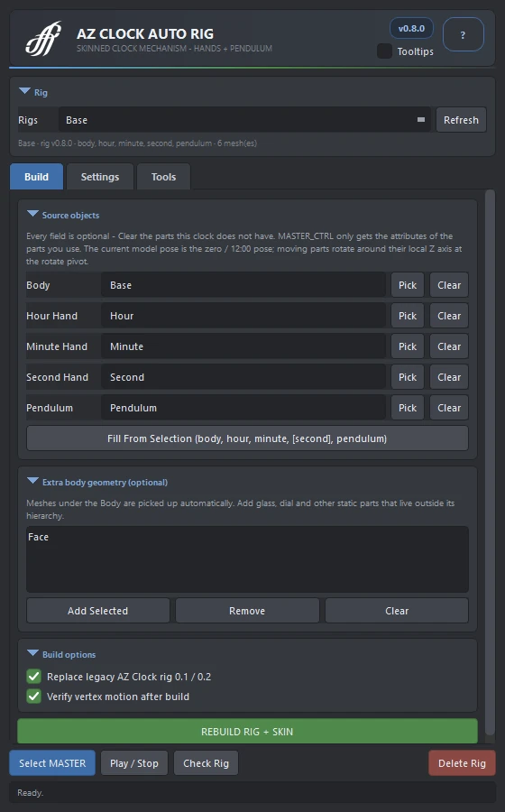
Task: Click Fill From Selection button
Action: pyautogui.click(x=247, y=438)
